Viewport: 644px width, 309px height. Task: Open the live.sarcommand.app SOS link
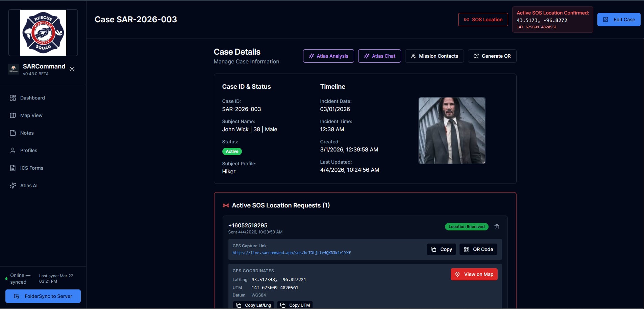291,253
